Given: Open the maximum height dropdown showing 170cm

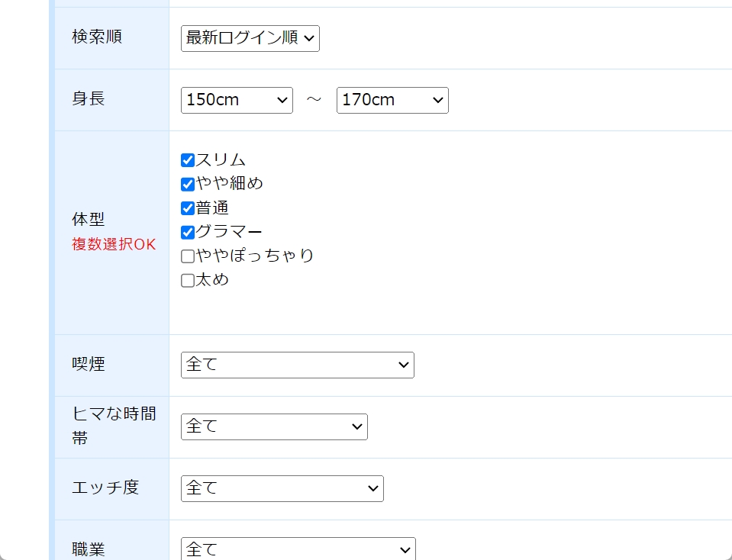Looking at the screenshot, I should pyautogui.click(x=392, y=100).
